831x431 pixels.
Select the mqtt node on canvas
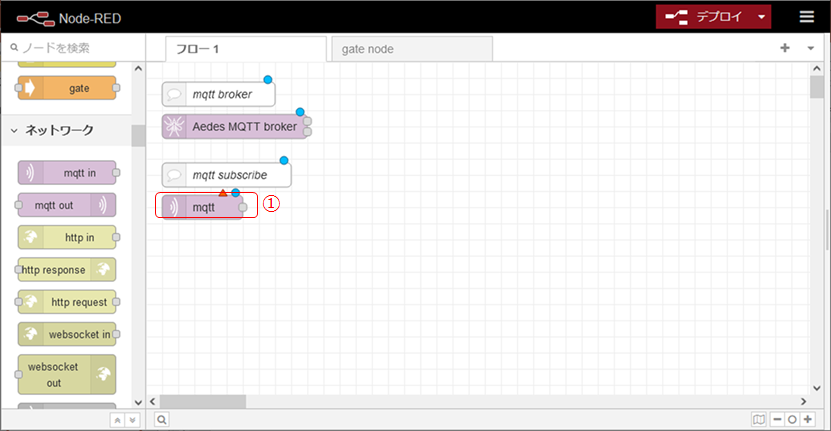click(203, 207)
